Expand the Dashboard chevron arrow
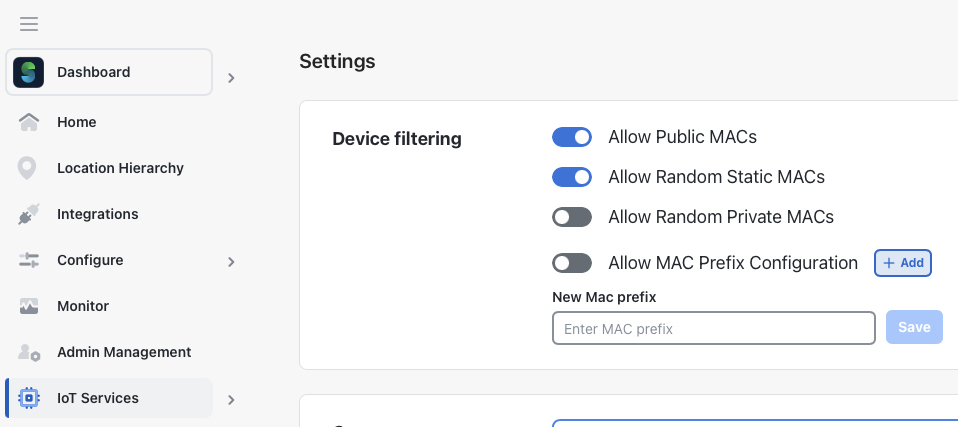Screen dimensions: 958x427 (231, 78)
